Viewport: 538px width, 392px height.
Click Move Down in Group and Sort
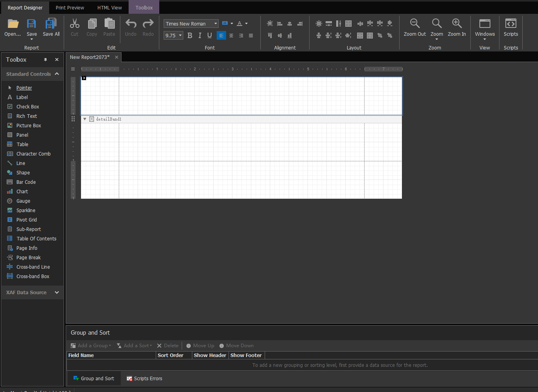236,346
